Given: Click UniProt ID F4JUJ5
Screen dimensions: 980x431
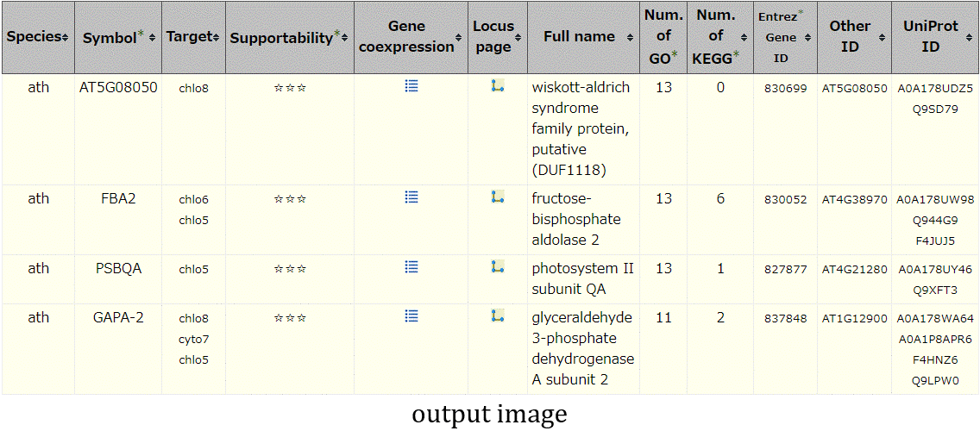Looking at the screenshot, I should coord(934,241).
